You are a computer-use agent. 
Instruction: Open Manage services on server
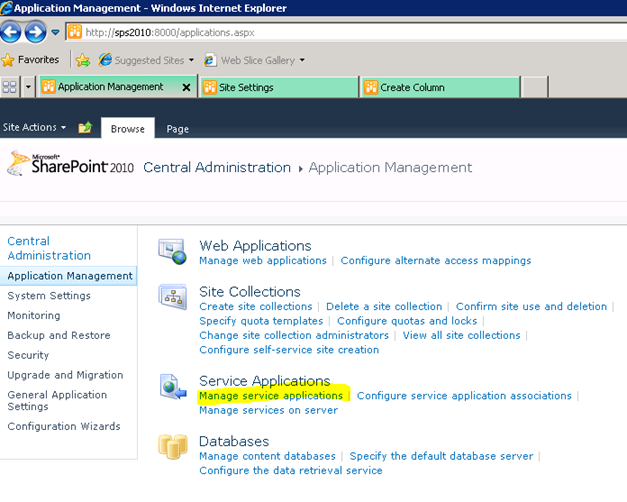tap(268, 410)
